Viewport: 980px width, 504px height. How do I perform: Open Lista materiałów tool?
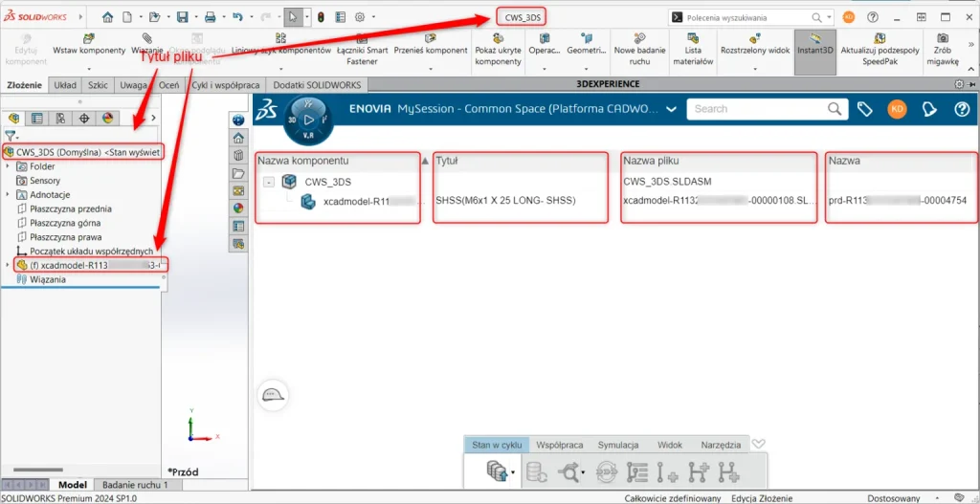click(x=692, y=50)
